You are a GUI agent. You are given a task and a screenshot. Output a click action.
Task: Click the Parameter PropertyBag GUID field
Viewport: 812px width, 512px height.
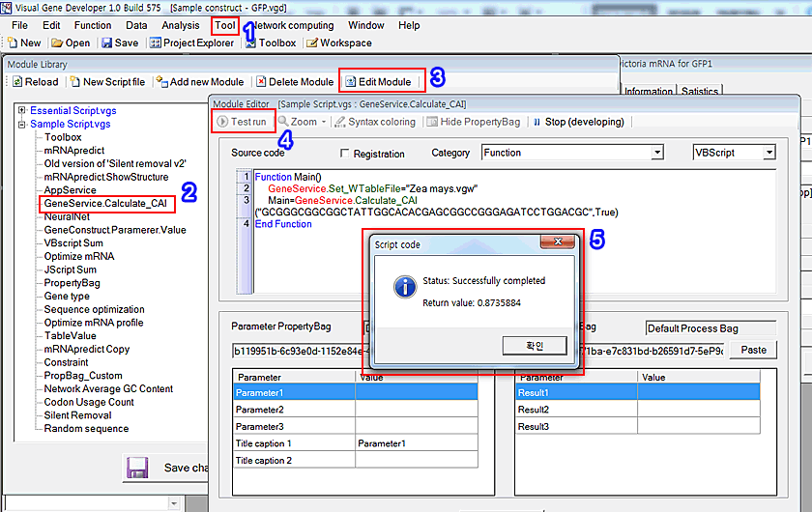tap(296, 351)
